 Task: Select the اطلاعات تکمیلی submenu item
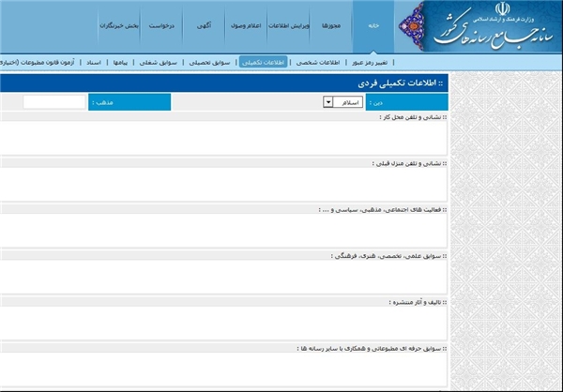pyautogui.click(x=263, y=62)
